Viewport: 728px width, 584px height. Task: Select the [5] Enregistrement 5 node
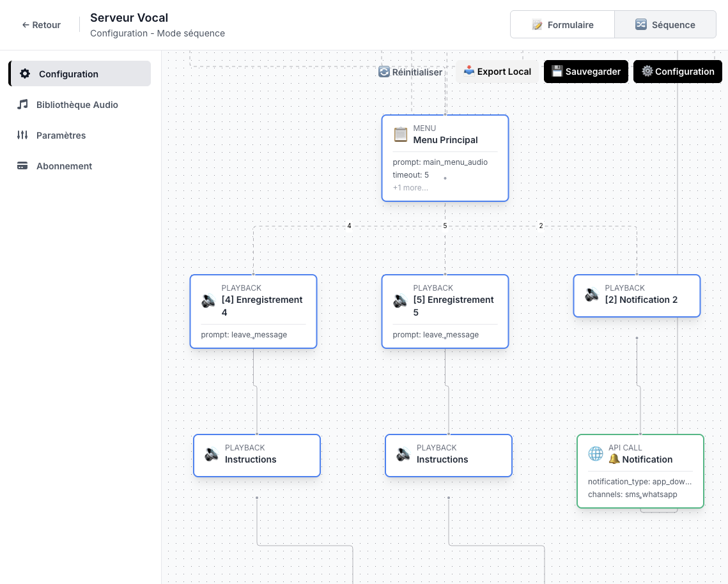[x=445, y=312]
